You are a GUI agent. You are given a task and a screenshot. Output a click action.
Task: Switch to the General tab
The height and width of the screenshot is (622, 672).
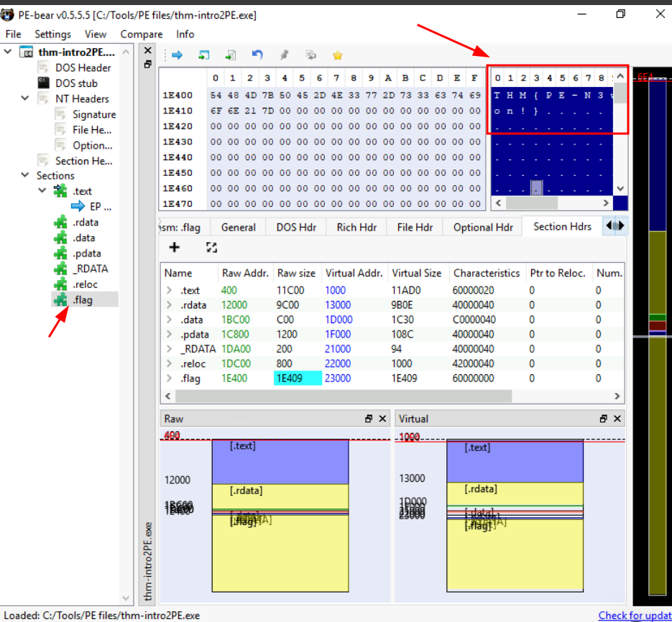[x=239, y=228]
